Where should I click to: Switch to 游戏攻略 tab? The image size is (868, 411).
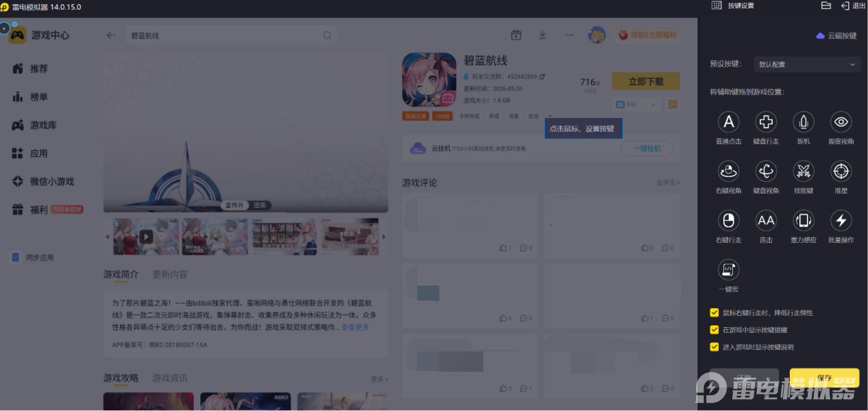pyautogui.click(x=121, y=378)
